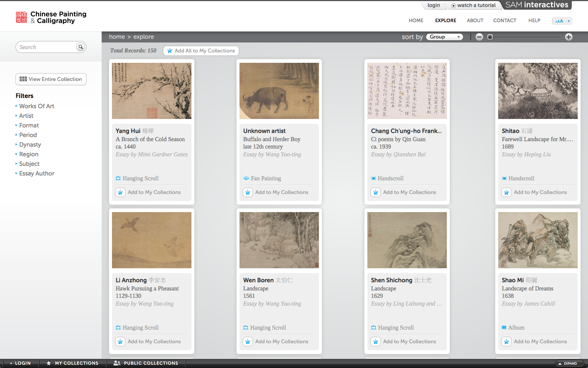Open the Help menu item
This screenshot has height=368, width=588.
[534, 21]
